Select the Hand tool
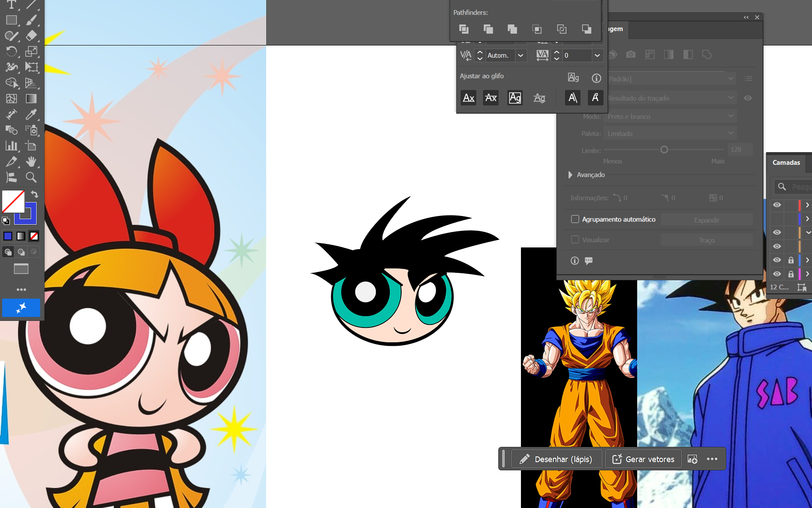This screenshot has height=508, width=812. 31,161
